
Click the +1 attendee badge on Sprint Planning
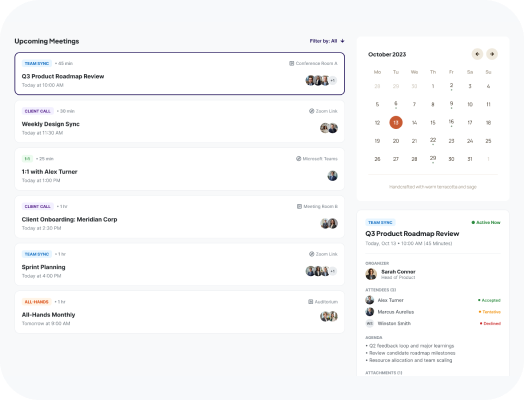(x=333, y=271)
